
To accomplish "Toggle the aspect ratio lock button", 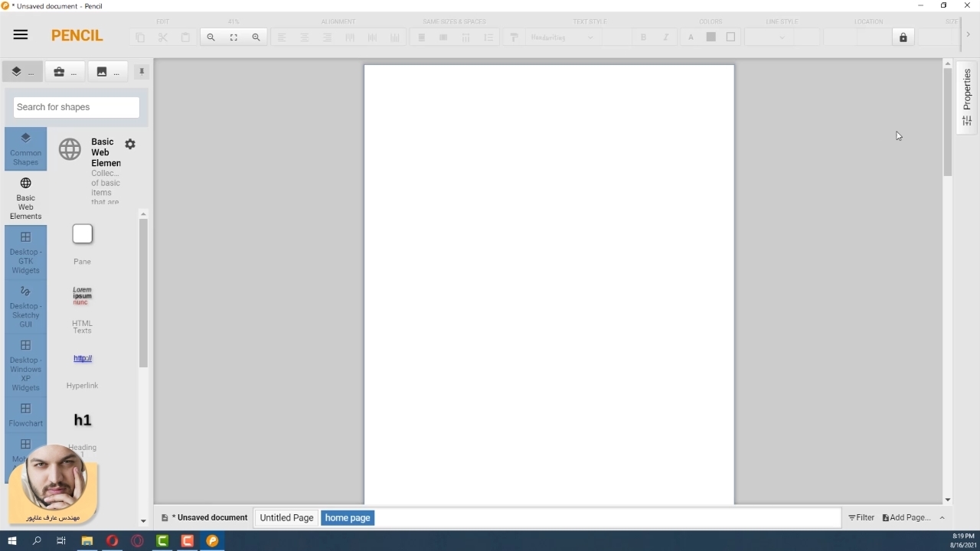I will click(903, 37).
